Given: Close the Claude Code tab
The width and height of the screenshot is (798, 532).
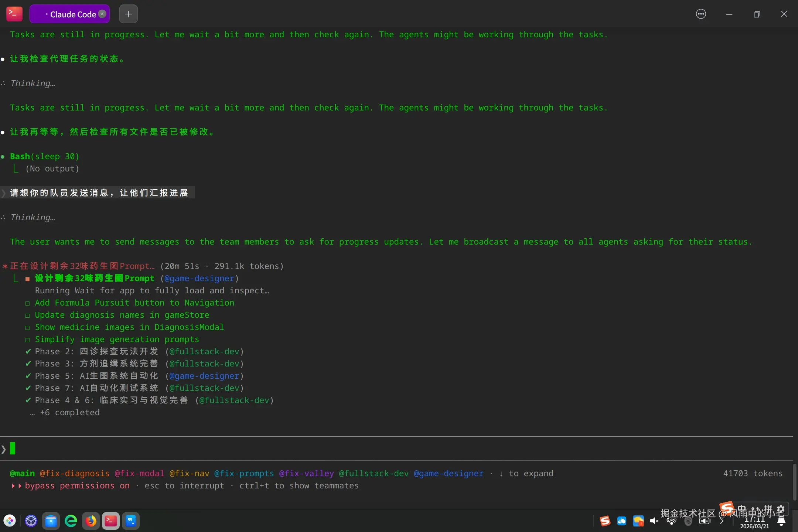Looking at the screenshot, I should 102,14.
